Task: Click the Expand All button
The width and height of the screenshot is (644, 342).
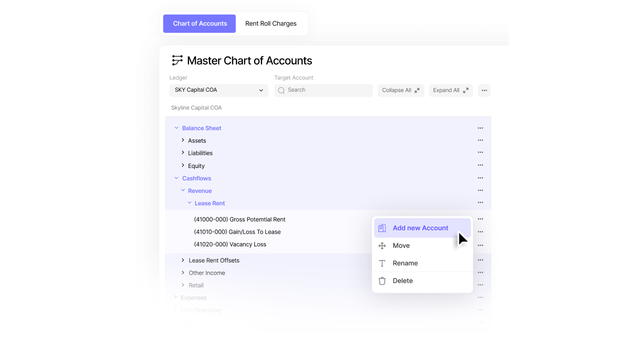Action: coord(451,91)
